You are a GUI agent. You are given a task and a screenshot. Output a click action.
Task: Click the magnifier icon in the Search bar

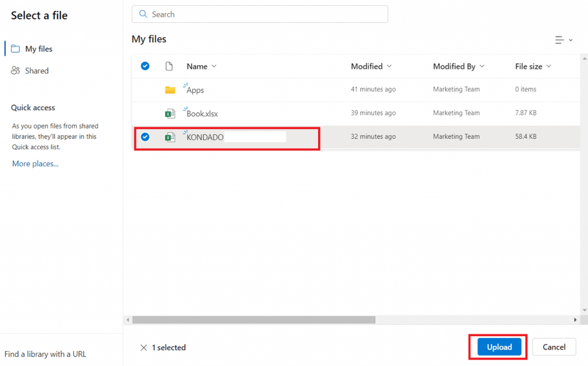pyautogui.click(x=143, y=14)
